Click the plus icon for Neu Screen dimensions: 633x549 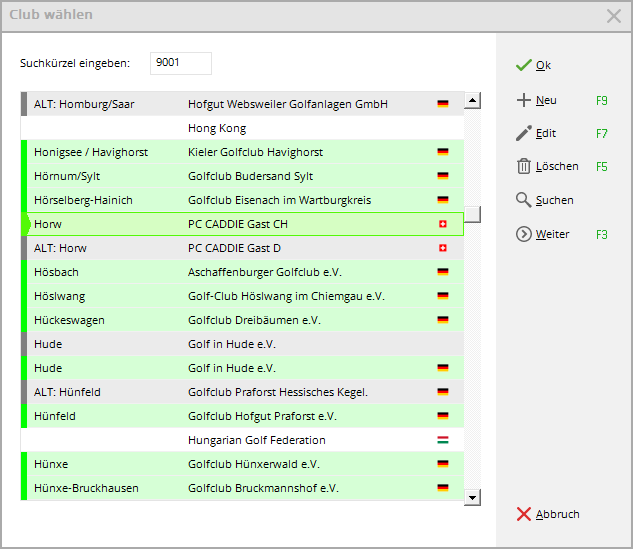tap(523, 100)
